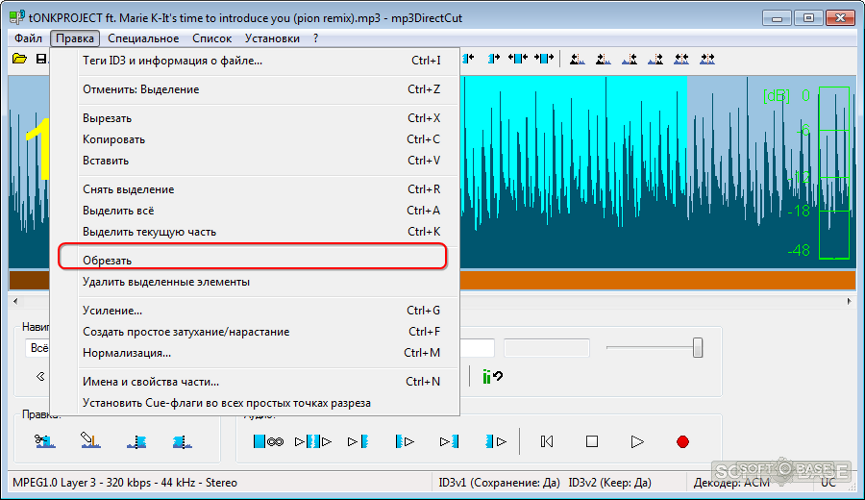Choose 'Удалить выделенные элементы' entry
Image resolution: width=865 pixels, height=500 pixels.
(254, 281)
